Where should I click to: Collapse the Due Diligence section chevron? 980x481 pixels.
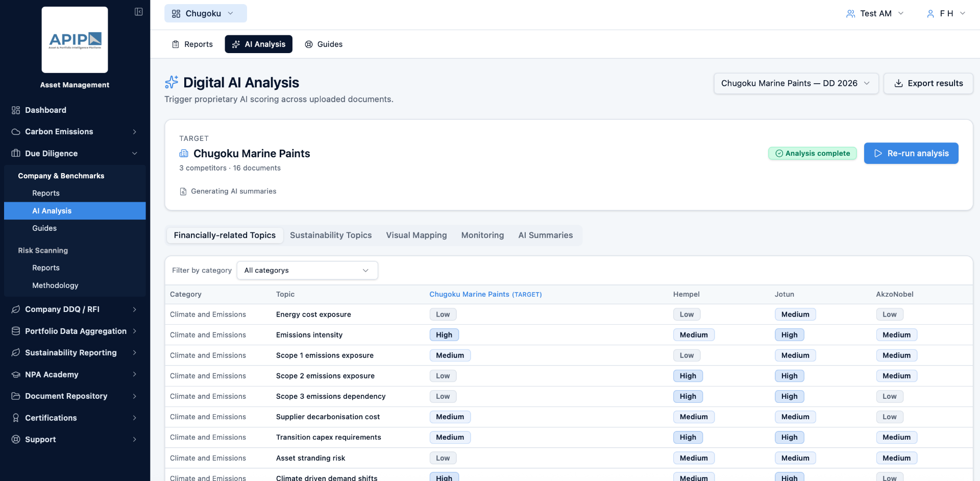[x=135, y=153]
